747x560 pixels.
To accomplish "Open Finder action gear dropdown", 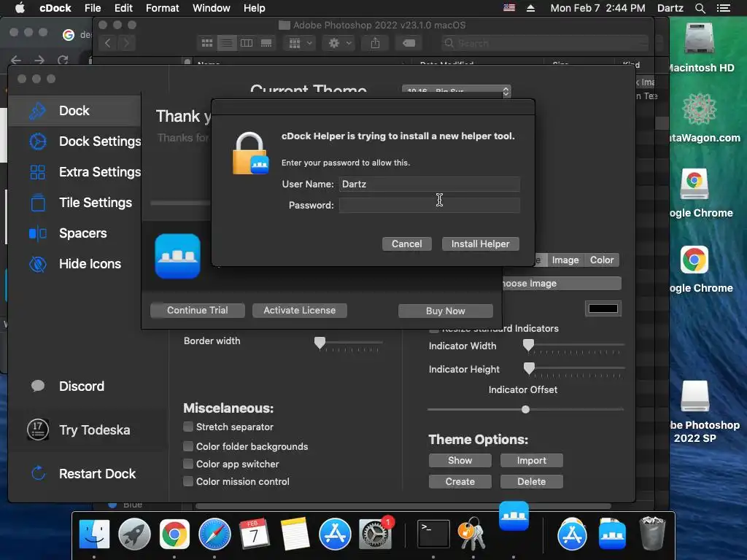I will [x=340, y=43].
